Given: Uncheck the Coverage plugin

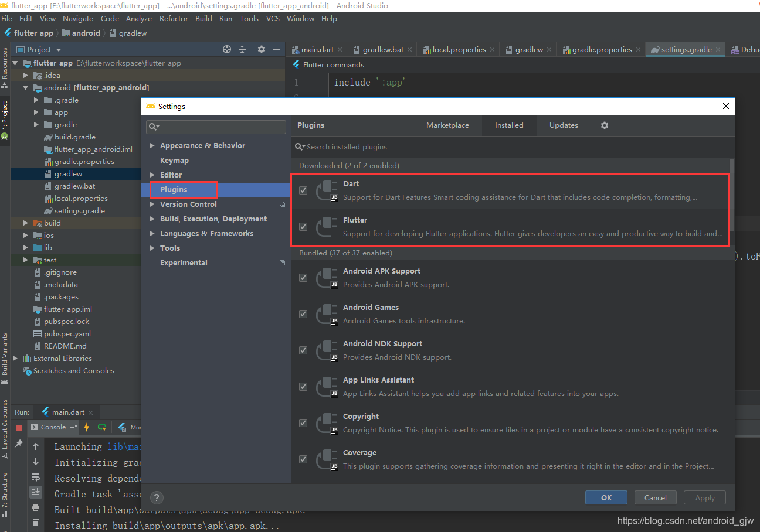Looking at the screenshot, I should [x=303, y=459].
